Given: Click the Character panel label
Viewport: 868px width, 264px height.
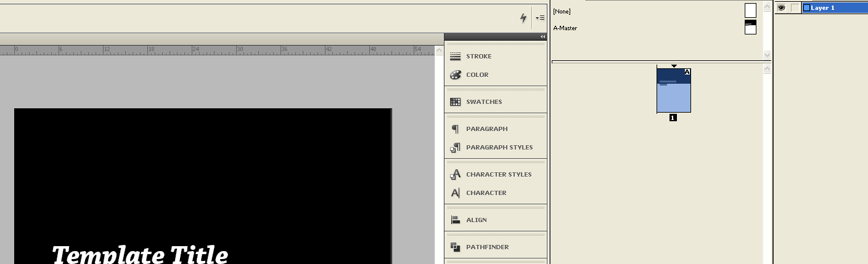Looking at the screenshot, I should 486,193.
